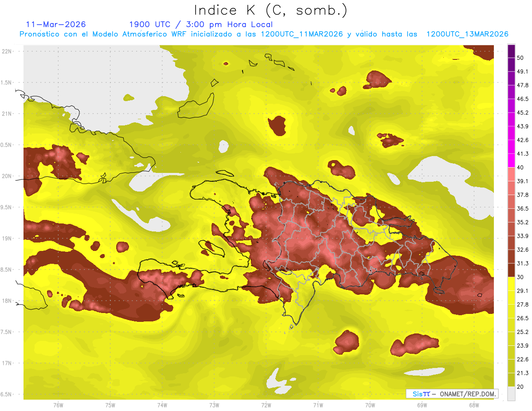Click the '40' color scale value

pyautogui.click(x=520, y=168)
